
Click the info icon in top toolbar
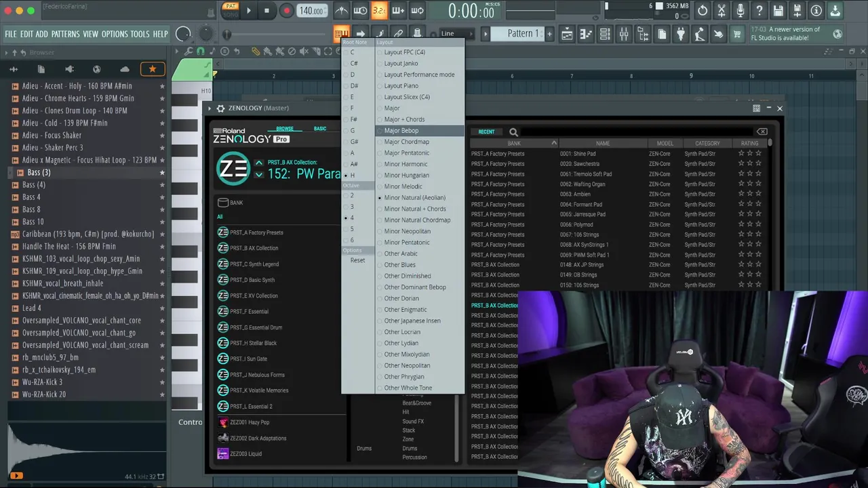tap(816, 10)
